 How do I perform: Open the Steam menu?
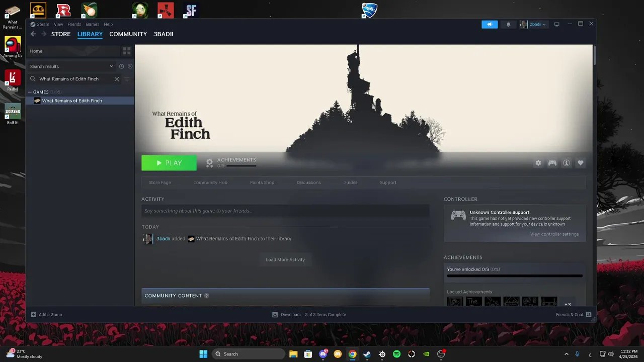[x=40, y=24]
